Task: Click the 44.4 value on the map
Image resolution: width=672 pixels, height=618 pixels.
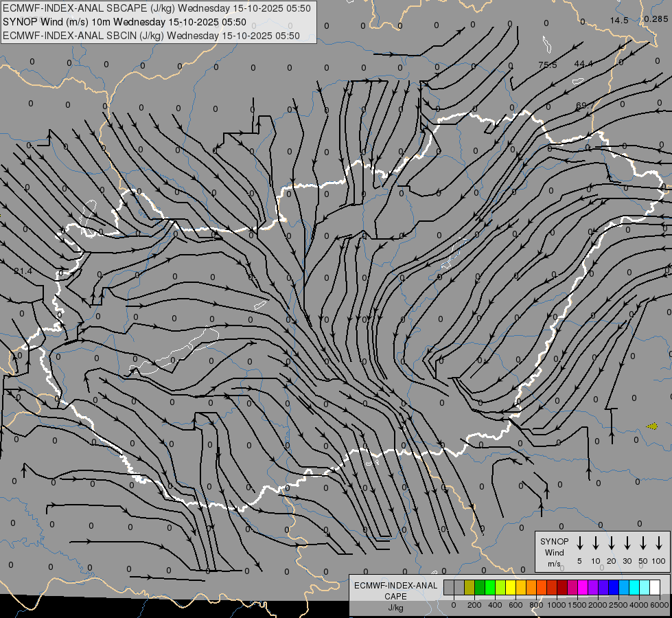Action: 583,63
